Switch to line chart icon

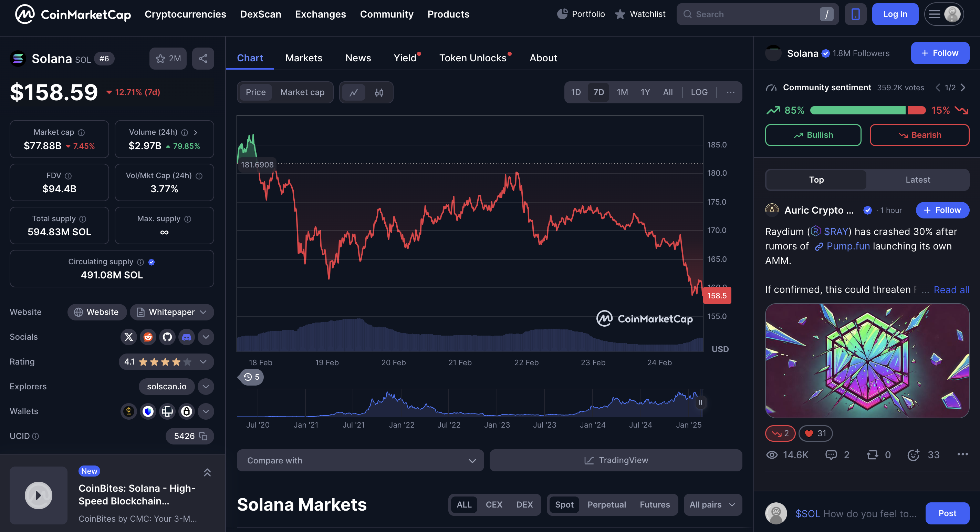pos(354,92)
